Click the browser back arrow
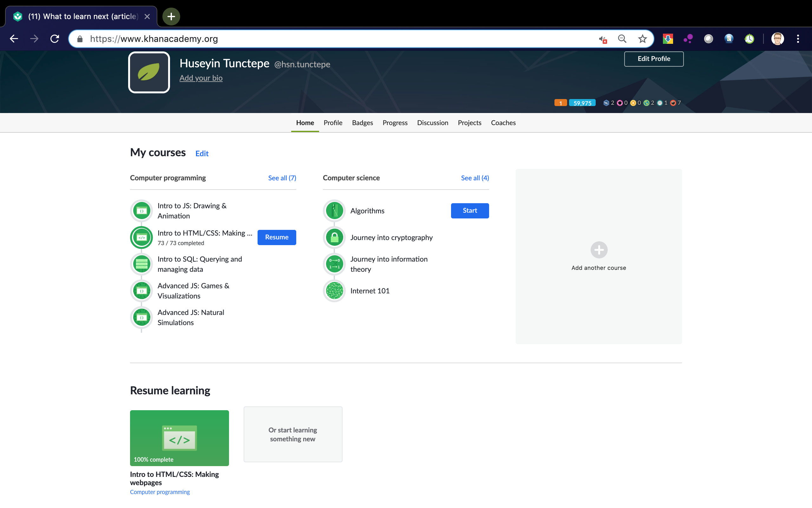This screenshot has width=812, height=508. (x=14, y=39)
